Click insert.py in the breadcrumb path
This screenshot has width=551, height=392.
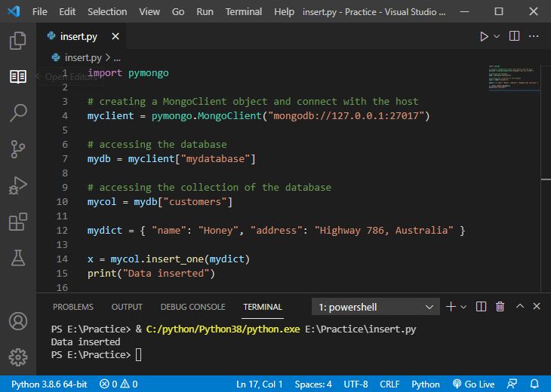tap(83, 57)
